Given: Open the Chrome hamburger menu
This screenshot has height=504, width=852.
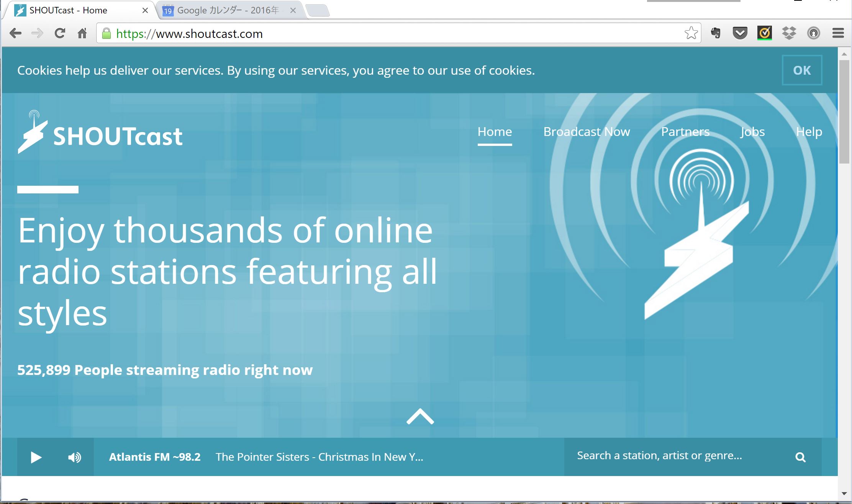Looking at the screenshot, I should (x=838, y=33).
